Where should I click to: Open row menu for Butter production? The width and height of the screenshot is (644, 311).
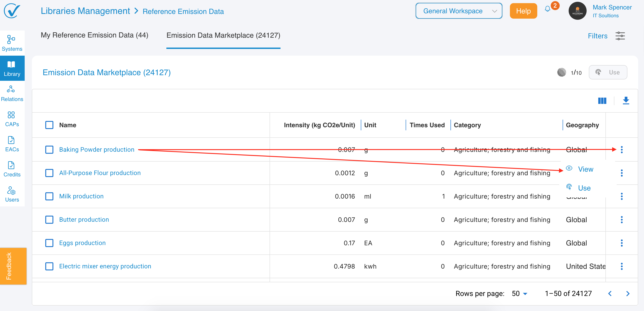pos(622,220)
